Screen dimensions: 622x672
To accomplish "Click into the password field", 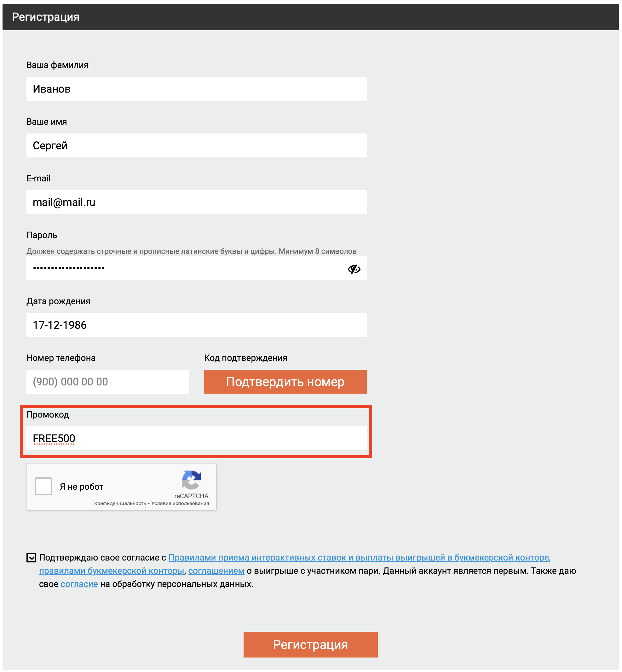I will point(185,268).
